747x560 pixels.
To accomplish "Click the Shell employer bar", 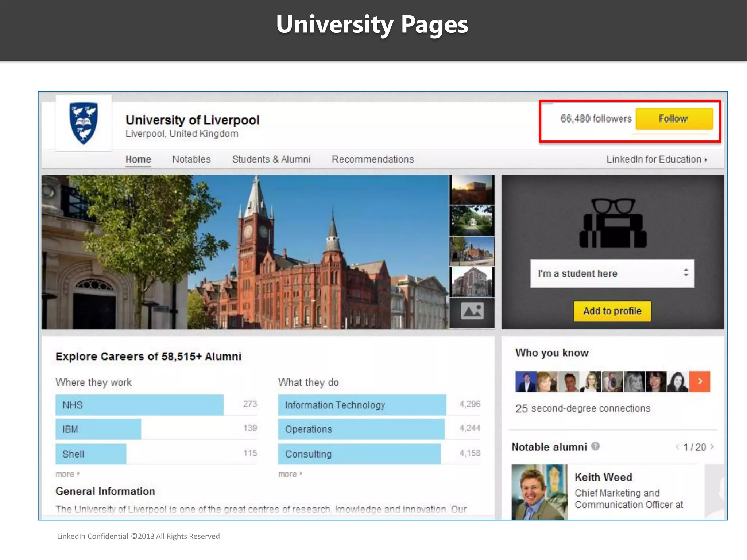I will click(91, 454).
